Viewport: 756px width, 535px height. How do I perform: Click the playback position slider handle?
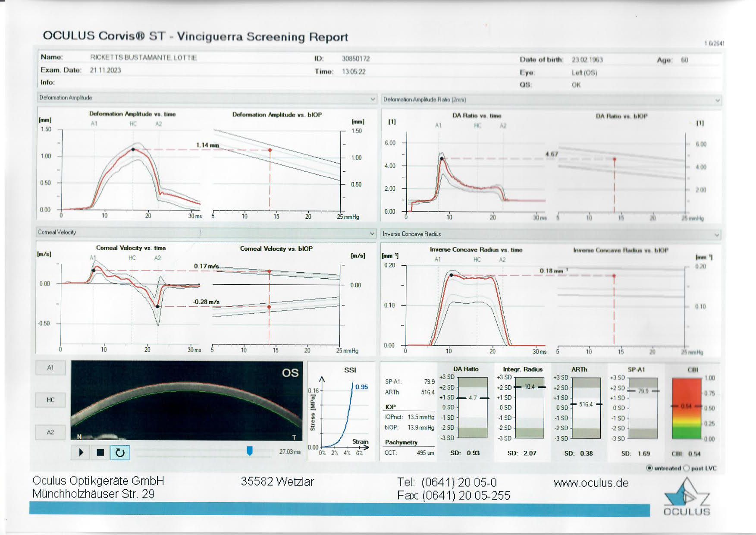249,451
